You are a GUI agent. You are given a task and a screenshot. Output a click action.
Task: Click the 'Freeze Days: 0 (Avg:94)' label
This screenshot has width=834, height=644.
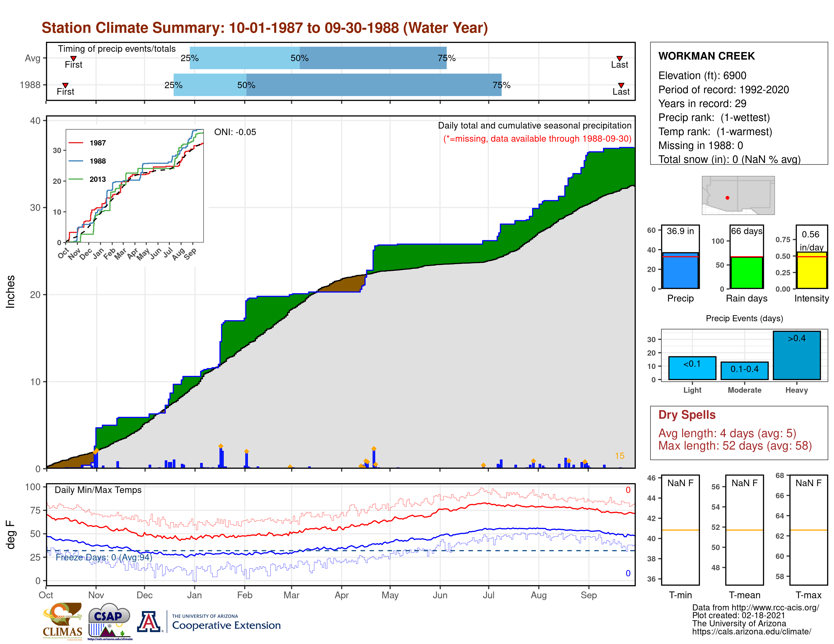[104, 557]
